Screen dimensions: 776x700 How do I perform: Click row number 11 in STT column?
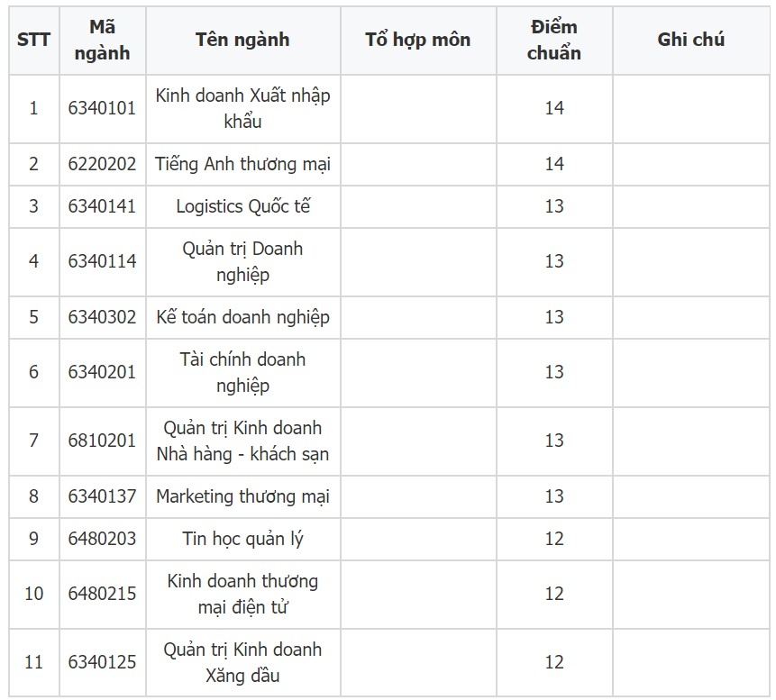coord(34,662)
